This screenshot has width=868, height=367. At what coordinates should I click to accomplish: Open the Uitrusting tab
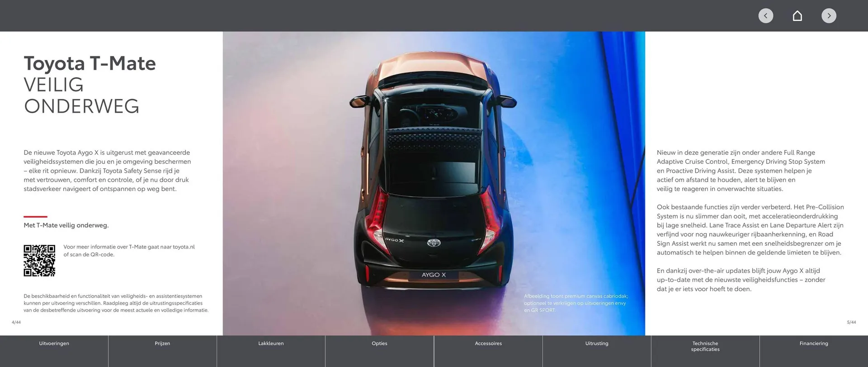597,351
